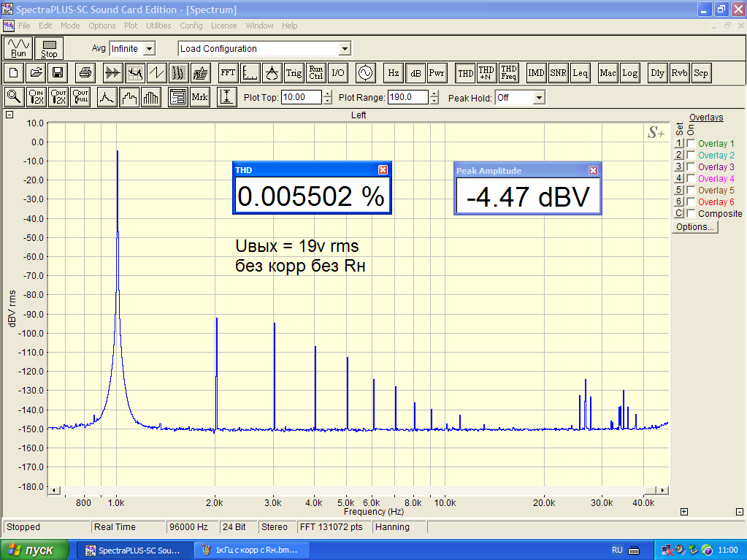Toggle the Overlay 4 On checkbox
The height and width of the screenshot is (560, 747).
click(691, 178)
